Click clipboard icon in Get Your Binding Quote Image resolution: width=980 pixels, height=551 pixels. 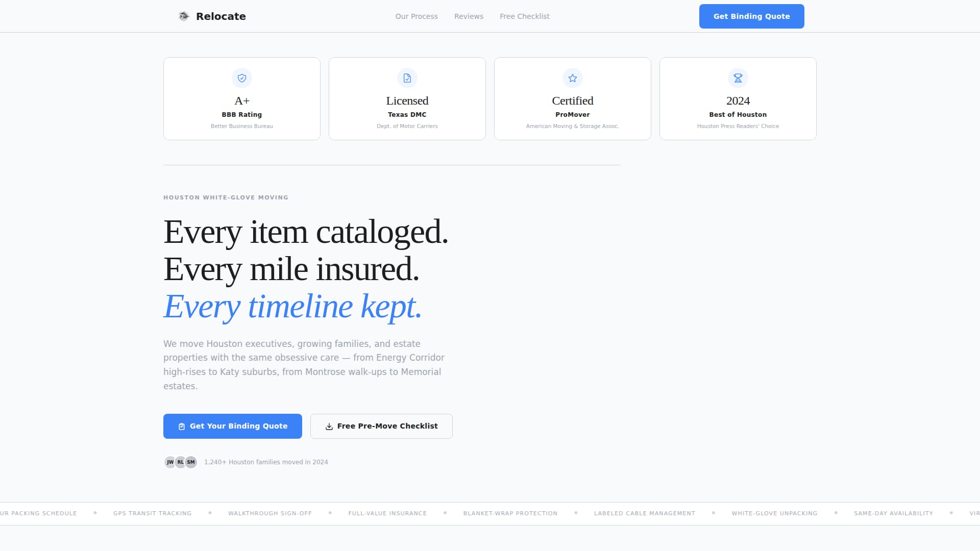(182, 427)
